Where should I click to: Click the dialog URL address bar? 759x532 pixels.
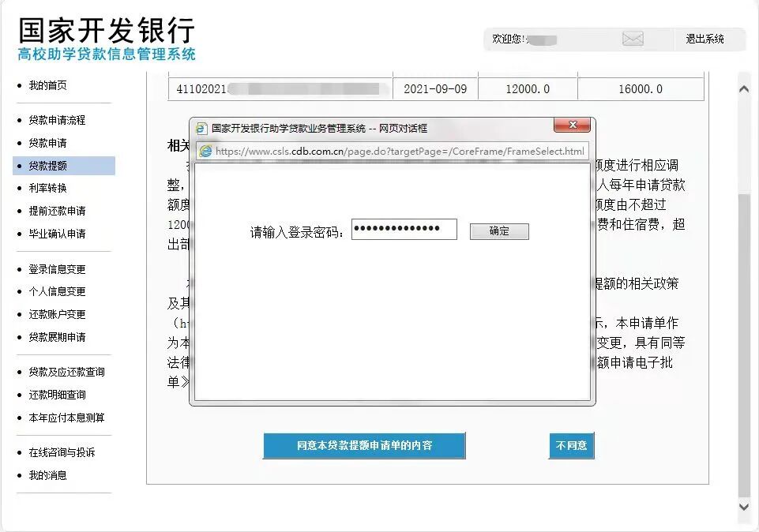tap(393, 152)
